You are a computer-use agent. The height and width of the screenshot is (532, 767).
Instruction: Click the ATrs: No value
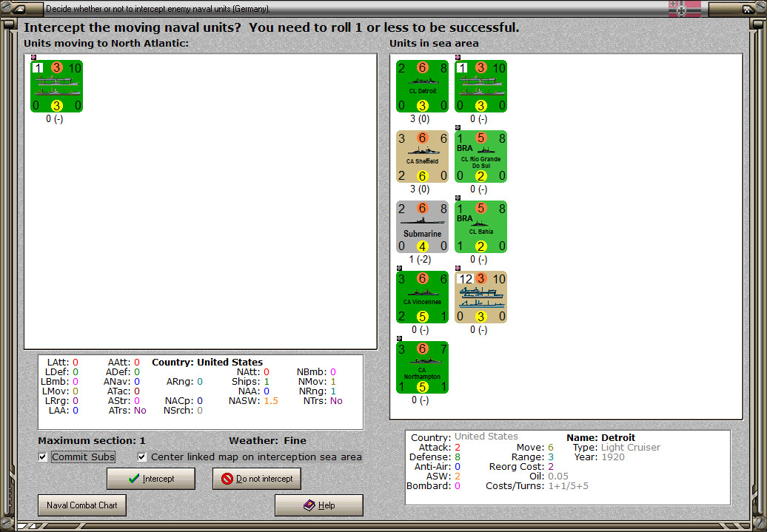pyautogui.click(x=140, y=411)
